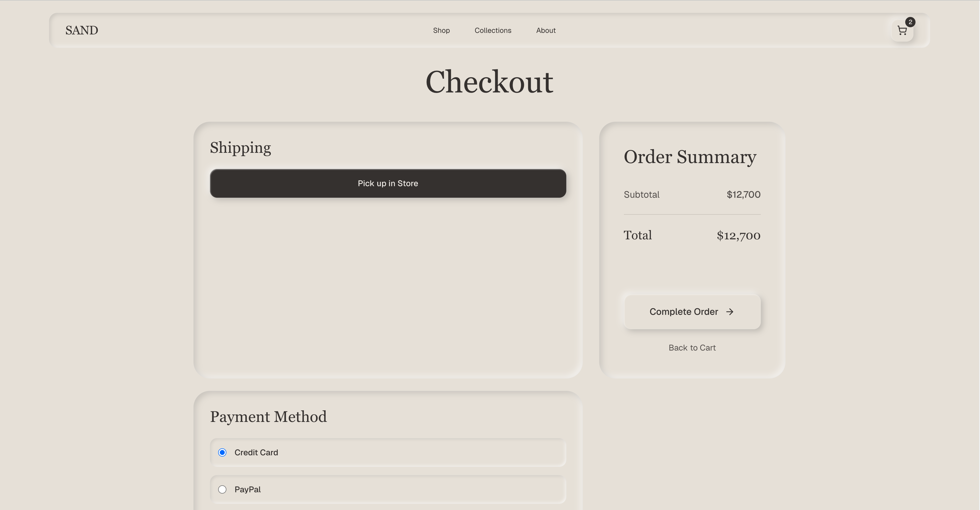Click the cart item count badge
980x510 pixels.
(910, 22)
